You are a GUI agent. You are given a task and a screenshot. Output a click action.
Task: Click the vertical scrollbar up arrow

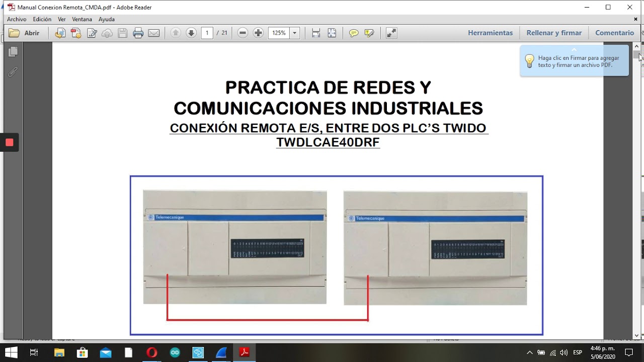[x=636, y=46]
